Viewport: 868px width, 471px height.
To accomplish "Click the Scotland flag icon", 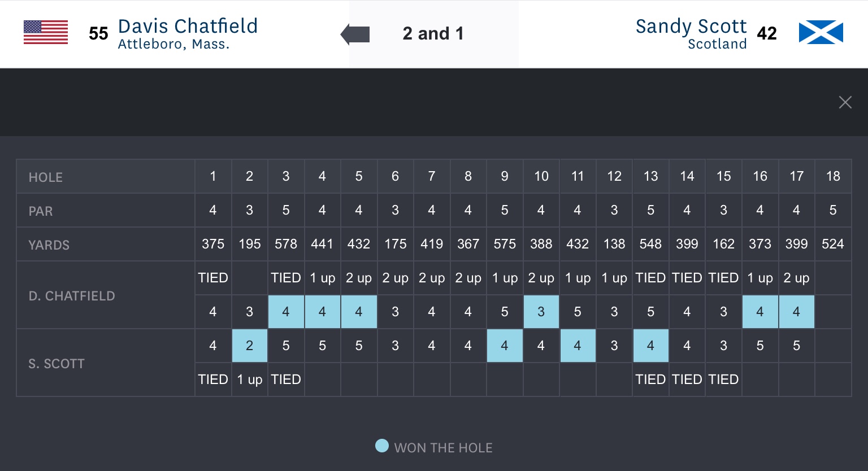I will 821,33.
